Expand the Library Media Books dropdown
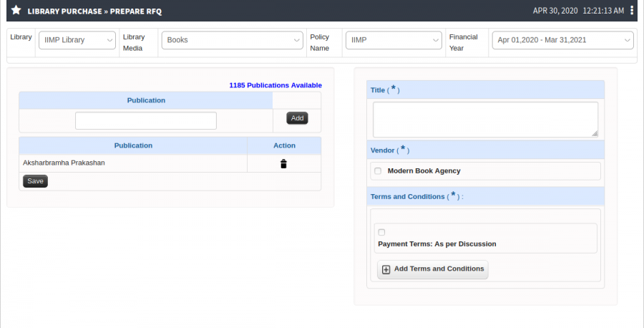Viewport: 644px width, 328px height. 232,40
